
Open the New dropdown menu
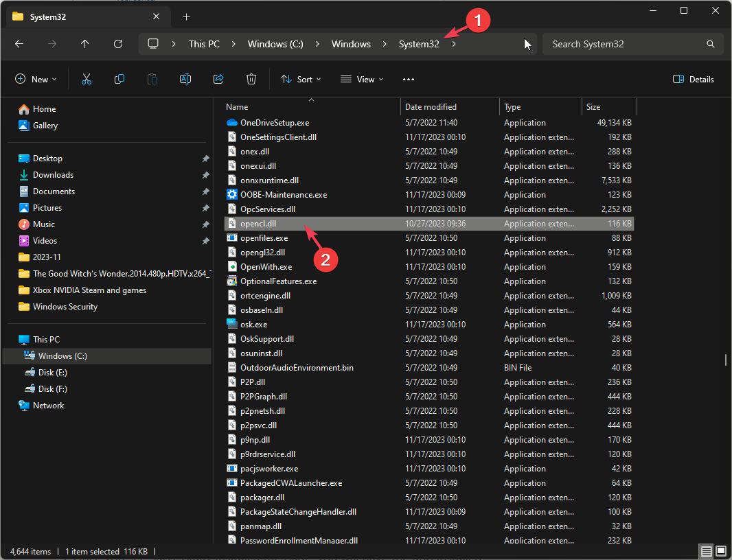(x=36, y=80)
